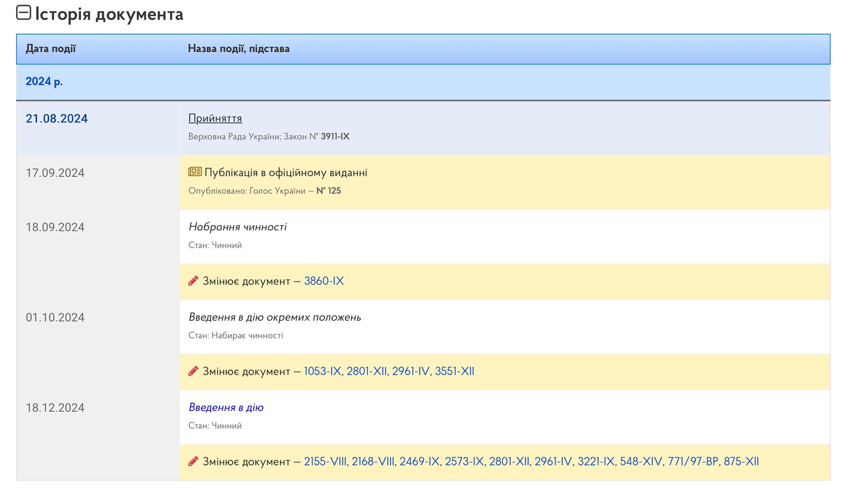Screen dimensions: 868x488
Task: Open document 3860-IX link
Action: (324, 281)
